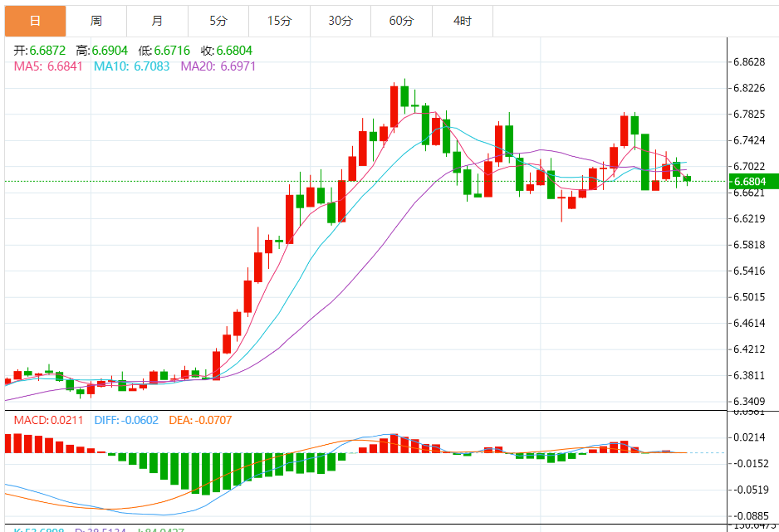Switch to the 周 weekly tab

pyautogui.click(x=96, y=21)
